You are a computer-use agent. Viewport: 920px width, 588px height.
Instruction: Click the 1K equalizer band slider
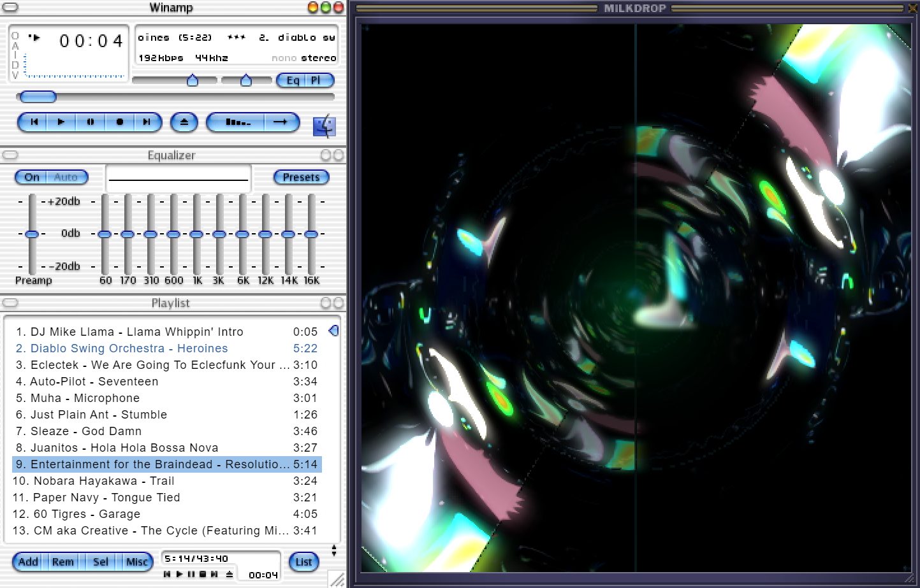click(196, 234)
